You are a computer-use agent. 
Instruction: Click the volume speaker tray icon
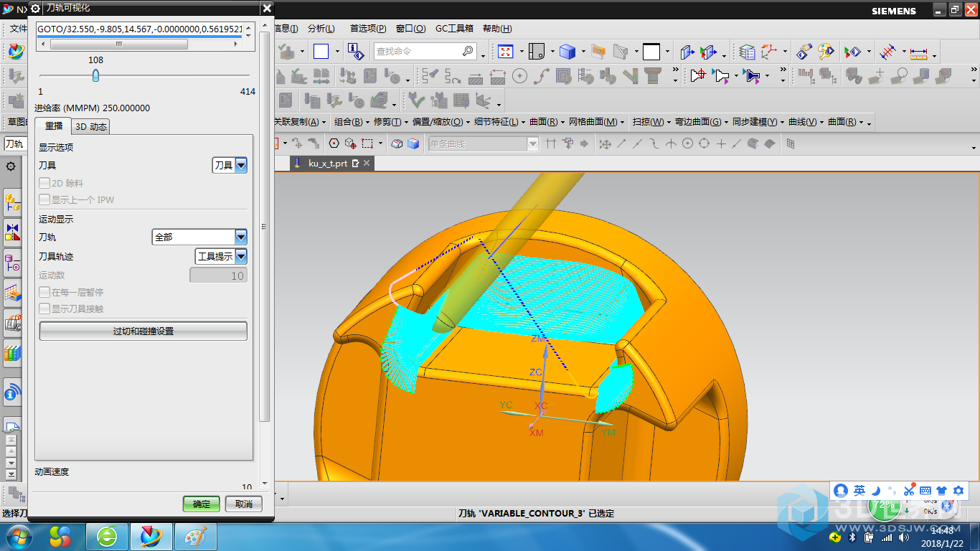click(903, 537)
